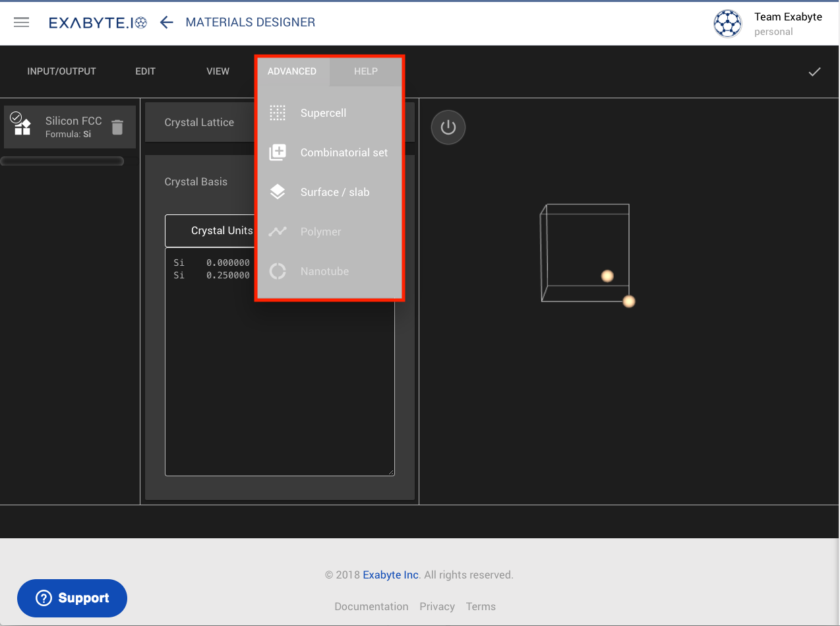Open the View menu

pos(218,71)
